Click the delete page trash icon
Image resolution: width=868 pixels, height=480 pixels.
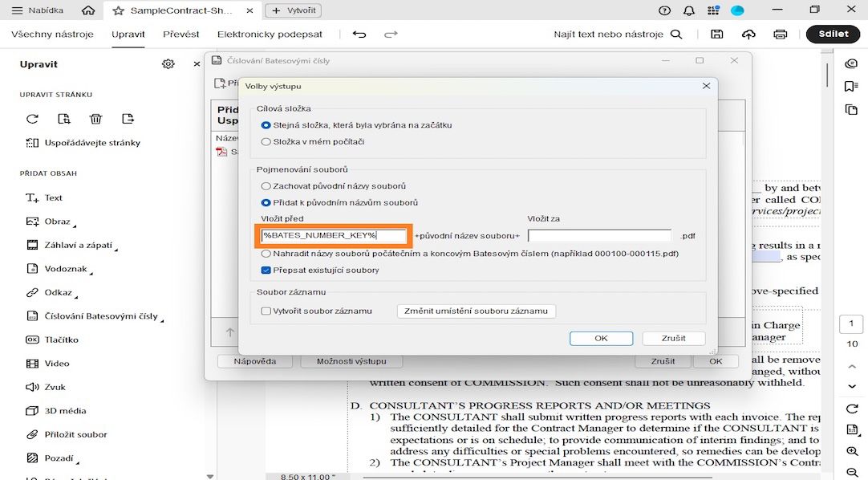coord(95,119)
